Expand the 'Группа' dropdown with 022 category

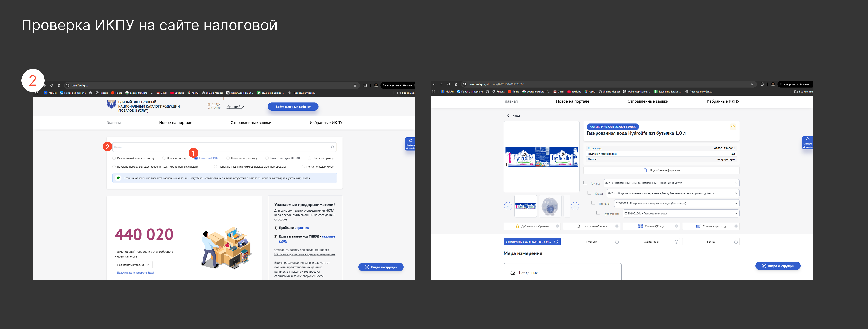[x=671, y=183]
